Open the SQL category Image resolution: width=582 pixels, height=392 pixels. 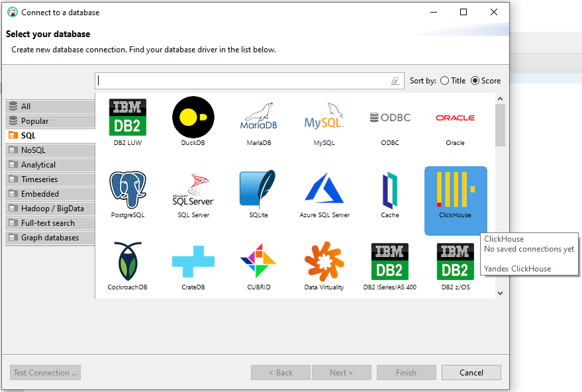50,136
